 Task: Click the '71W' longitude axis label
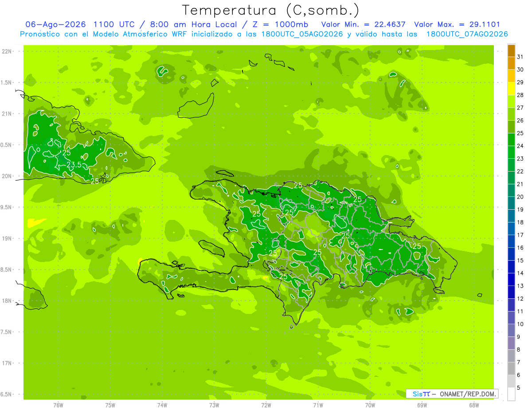click(318, 405)
